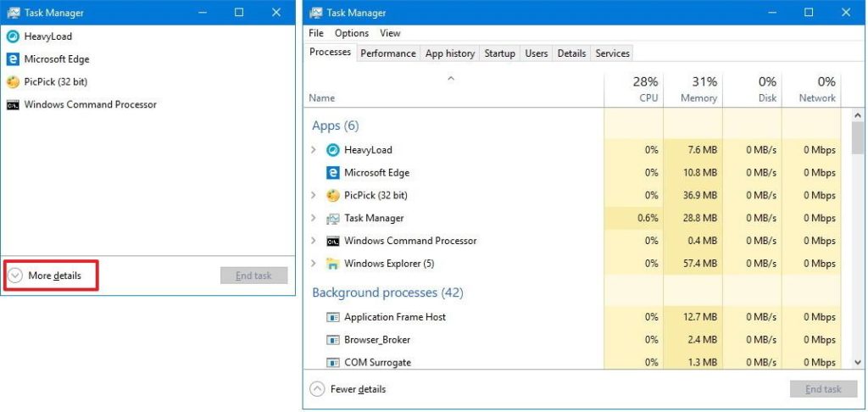The image size is (868, 412).
Task: Click the Application Frame Host process icon
Action: 333,317
